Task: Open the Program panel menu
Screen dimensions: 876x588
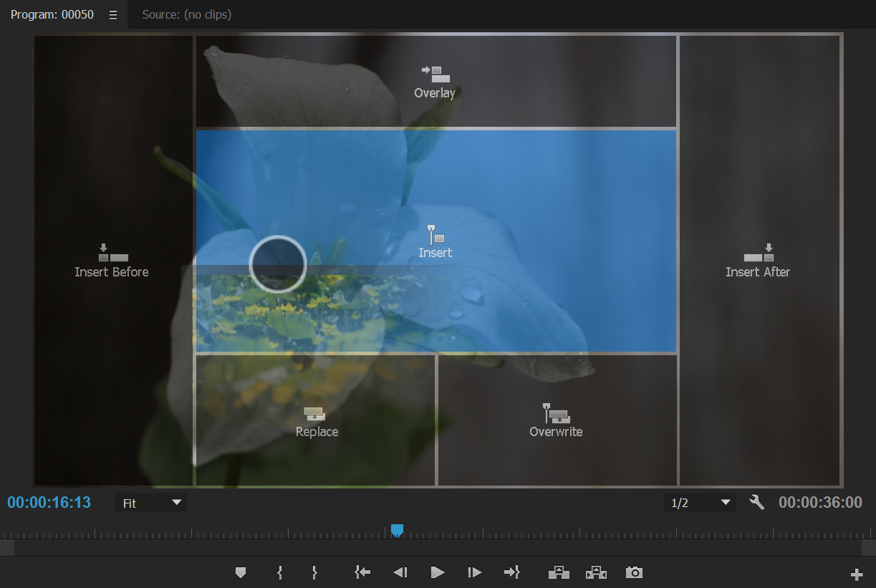Action: click(x=112, y=14)
